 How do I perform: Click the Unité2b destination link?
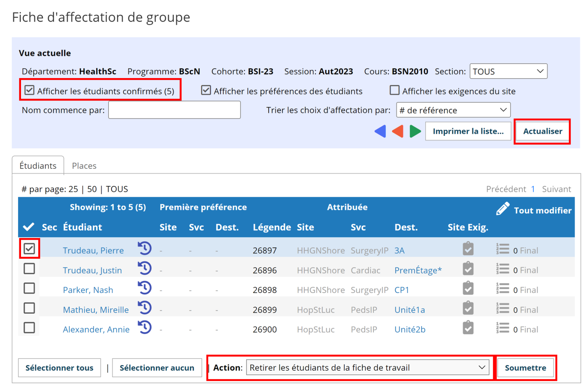(x=410, y=329)
